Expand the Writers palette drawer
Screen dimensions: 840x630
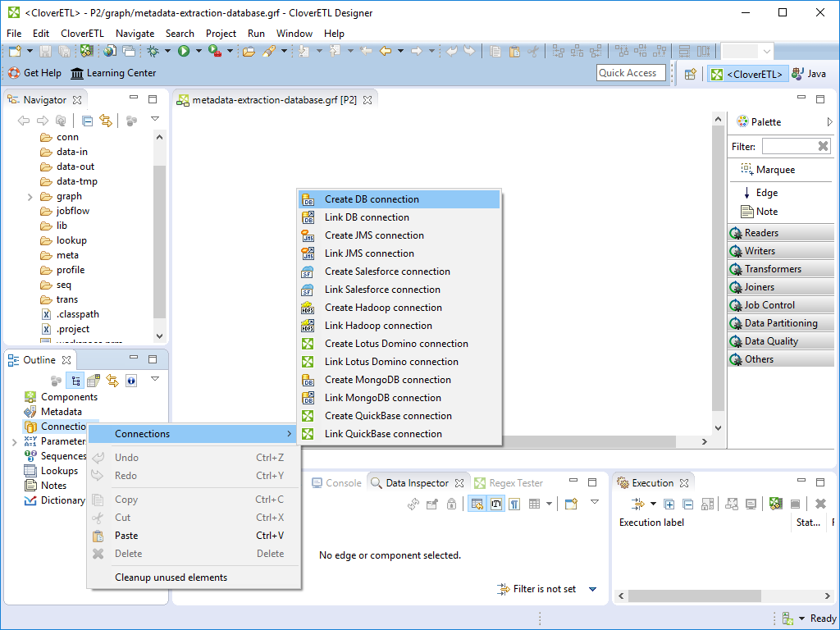click(781, 251)
